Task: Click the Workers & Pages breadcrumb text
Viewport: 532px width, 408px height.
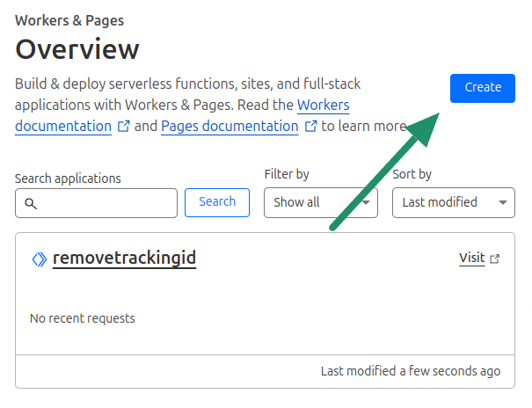Action: point(69,21)
